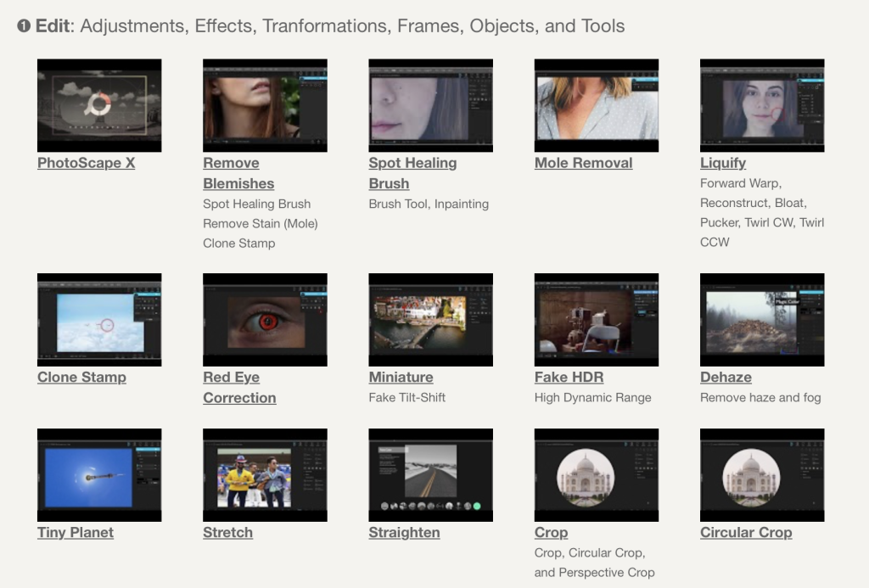Open the Mole Removal text link
This screenshot has height=588, width=869.
click(x=583, y=163)
